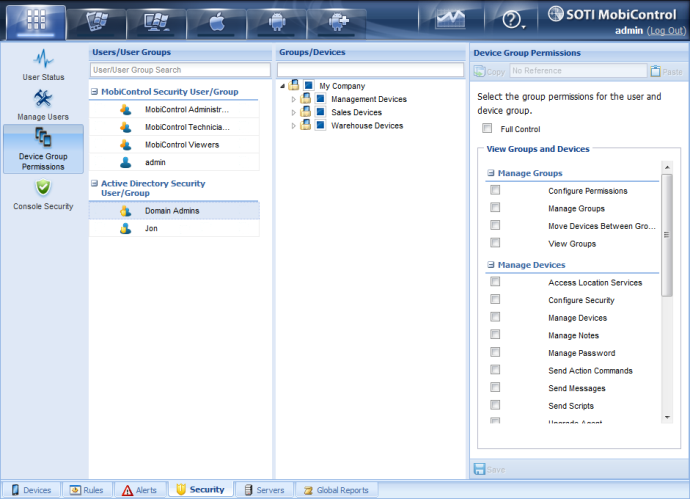Open Manage Users section

[43, 105]
